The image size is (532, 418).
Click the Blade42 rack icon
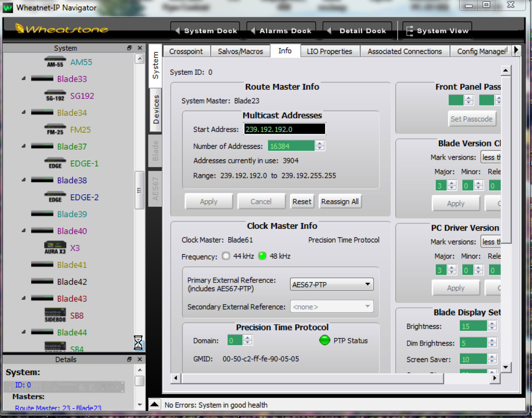click(x=42, y=281)
